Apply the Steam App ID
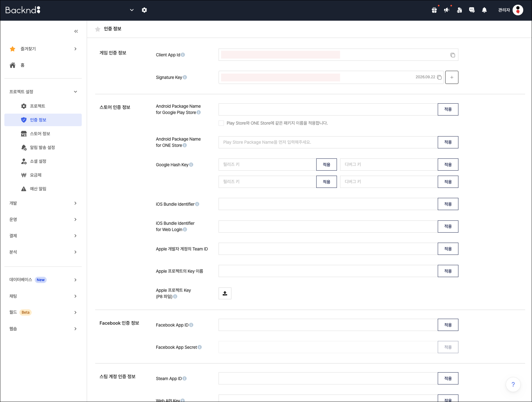This screenshot has width=532, height=402. 448,379
